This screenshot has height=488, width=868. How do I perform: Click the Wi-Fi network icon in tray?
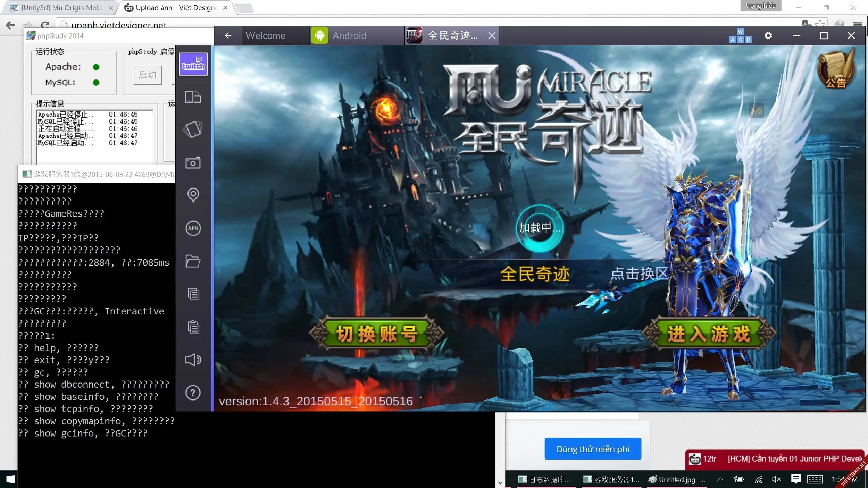759,479
